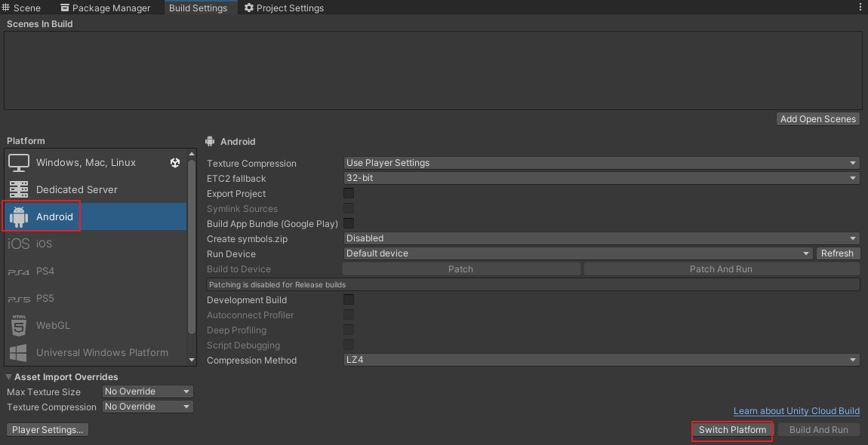Select the Windows, Mac, Linux platform icon
Screen dimensions: 868x445
point(18,162)
